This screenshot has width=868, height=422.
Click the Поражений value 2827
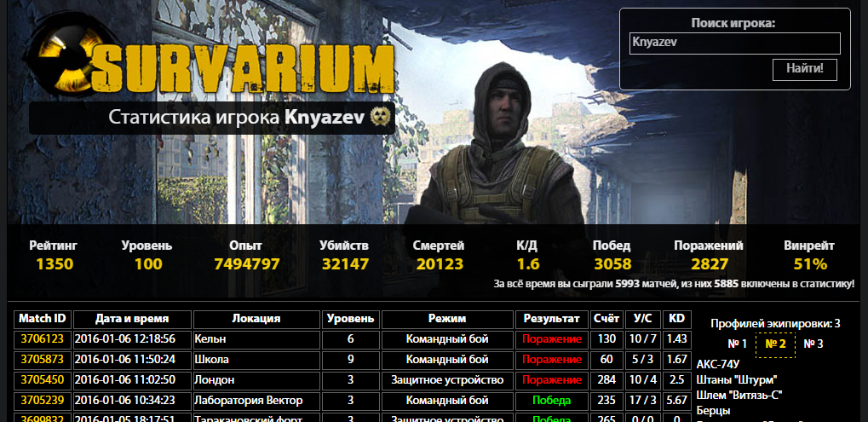tap(709, 264)
